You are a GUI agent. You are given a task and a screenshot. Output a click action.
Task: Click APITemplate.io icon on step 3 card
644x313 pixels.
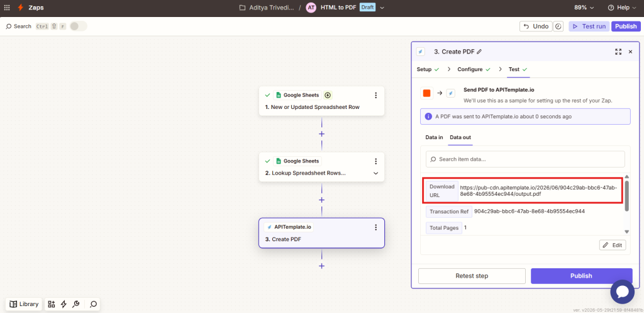click(x=269, y=227)
